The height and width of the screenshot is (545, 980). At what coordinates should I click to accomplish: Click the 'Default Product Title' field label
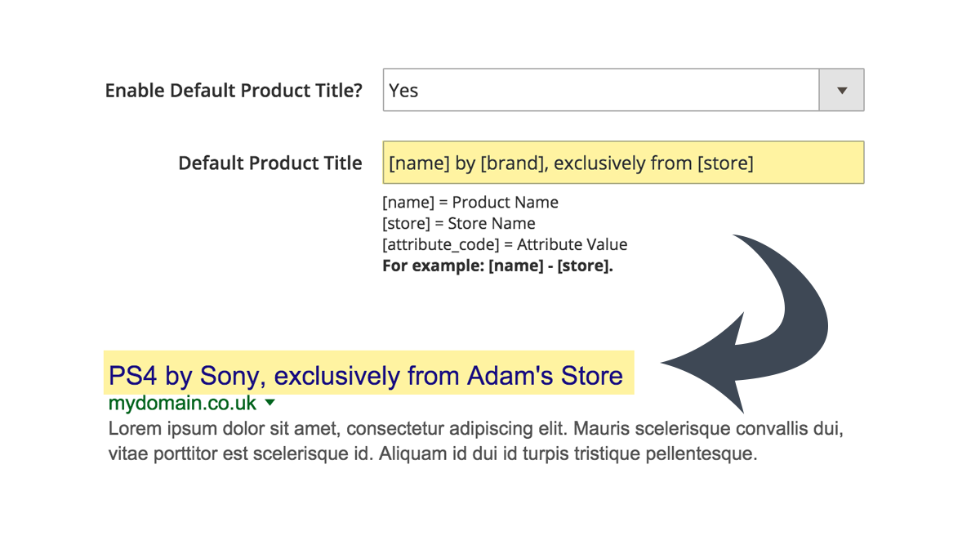[270, 163]
